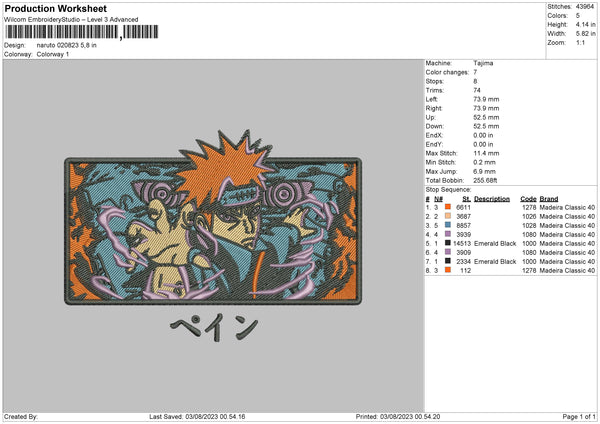Click stitch count '8857' in stop 3
Image resolution: width=600 pixels, height=424 pixels.
tap(463, 225)
